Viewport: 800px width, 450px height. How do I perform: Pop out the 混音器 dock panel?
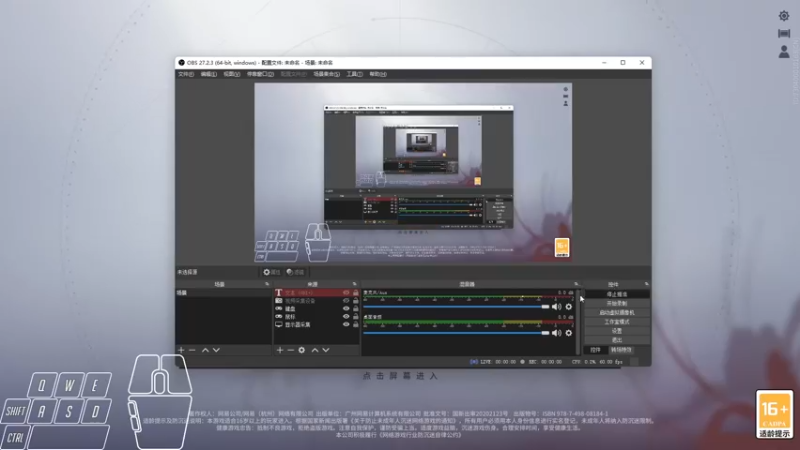coord(576,284)
